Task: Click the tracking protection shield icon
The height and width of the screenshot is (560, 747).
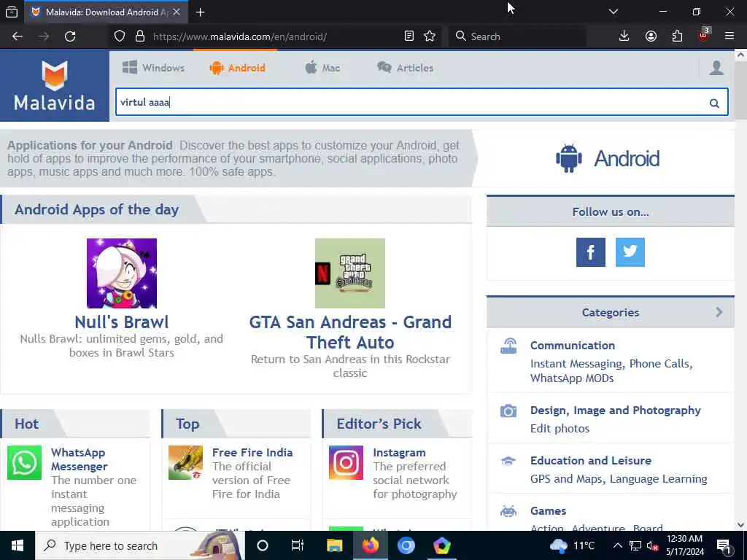Action: point(120,36)
